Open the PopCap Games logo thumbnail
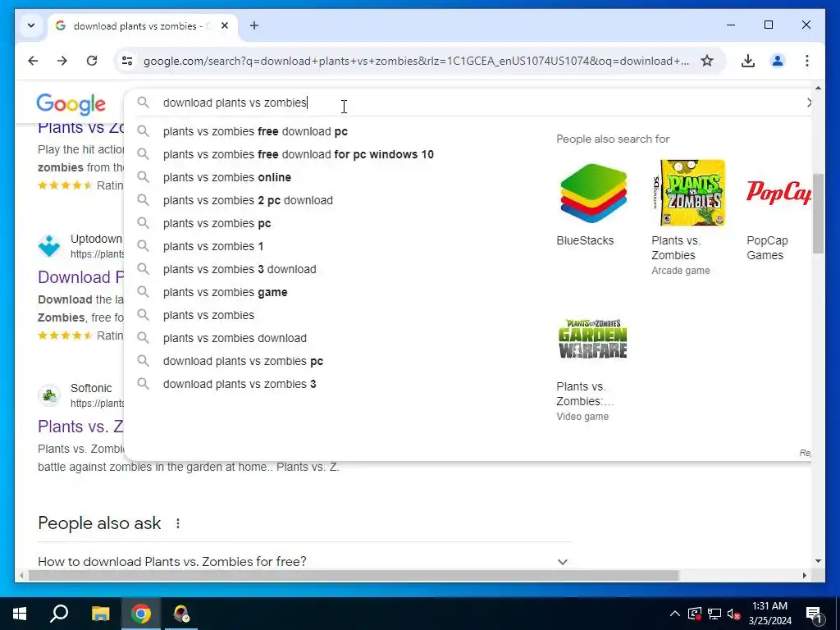Viewport: 840px width, 630px height. tap(778, 193)
